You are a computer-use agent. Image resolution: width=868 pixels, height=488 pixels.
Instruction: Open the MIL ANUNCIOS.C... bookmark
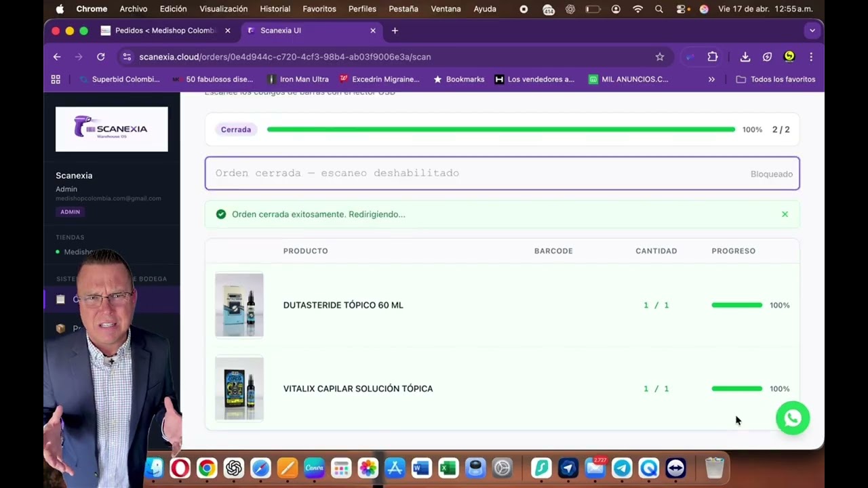click(629, 79)
